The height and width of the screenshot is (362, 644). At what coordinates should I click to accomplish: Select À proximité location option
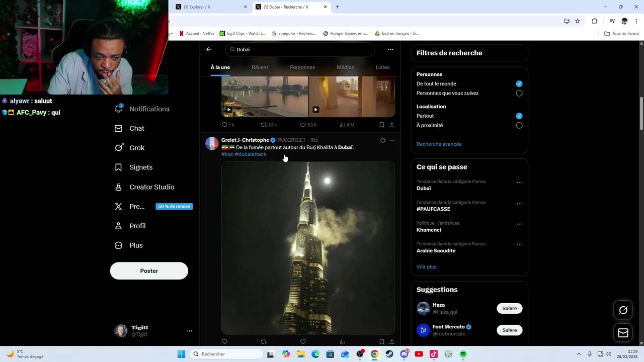[x=519, y=126]
